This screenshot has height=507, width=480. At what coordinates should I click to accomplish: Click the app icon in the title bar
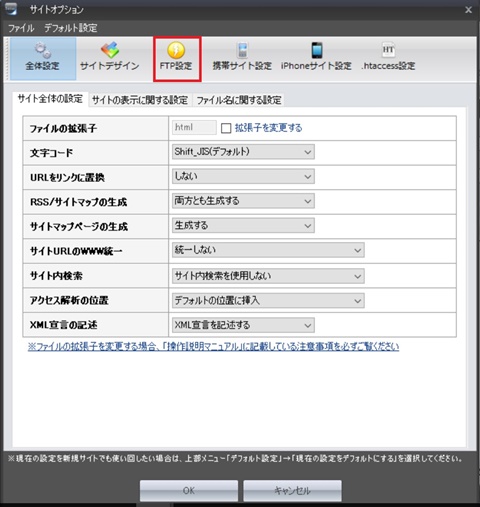(11, 9)
